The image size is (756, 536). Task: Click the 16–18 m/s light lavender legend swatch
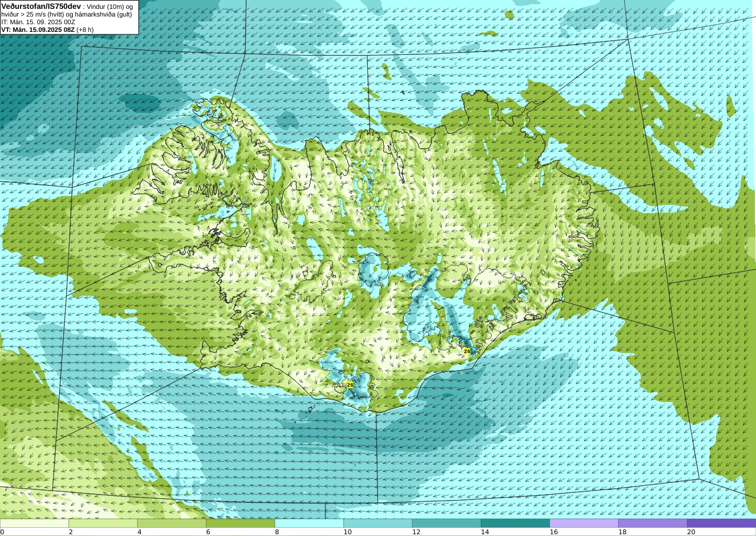[x=584, y=523]
